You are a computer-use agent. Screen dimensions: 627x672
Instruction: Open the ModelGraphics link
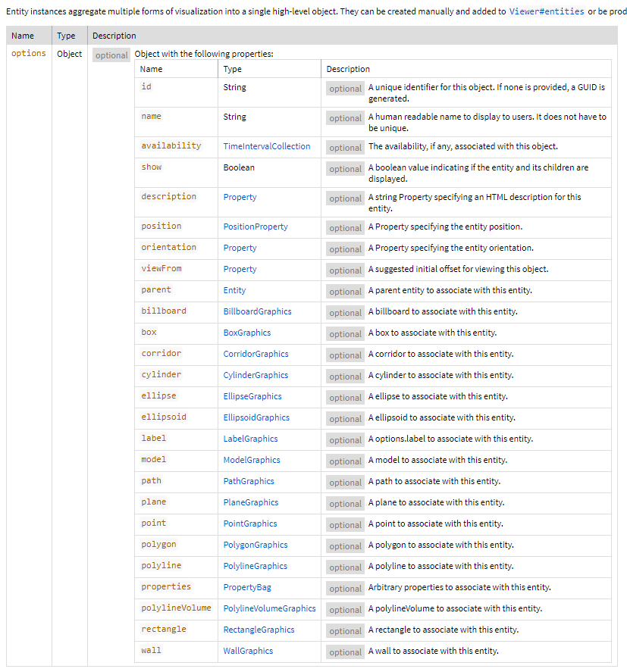(251, 460)
